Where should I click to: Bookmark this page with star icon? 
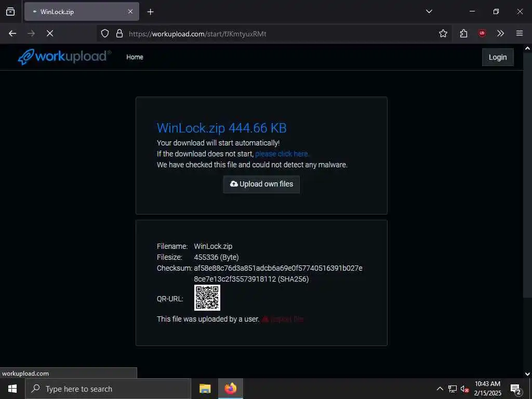(x=443, y=33)
